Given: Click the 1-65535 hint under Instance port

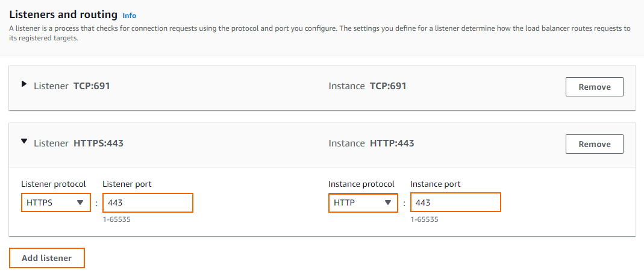Looking at the screenshot, I should (424, 219).
